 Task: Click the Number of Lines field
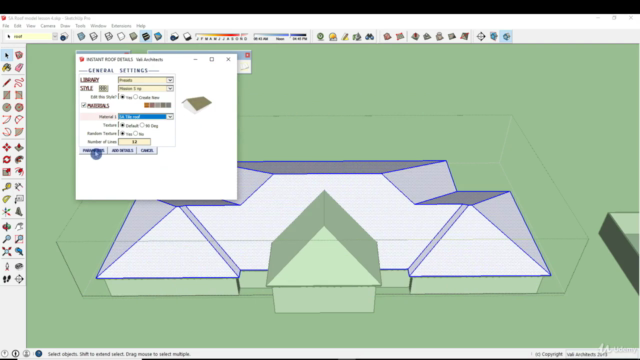click(x=134, y=142)
